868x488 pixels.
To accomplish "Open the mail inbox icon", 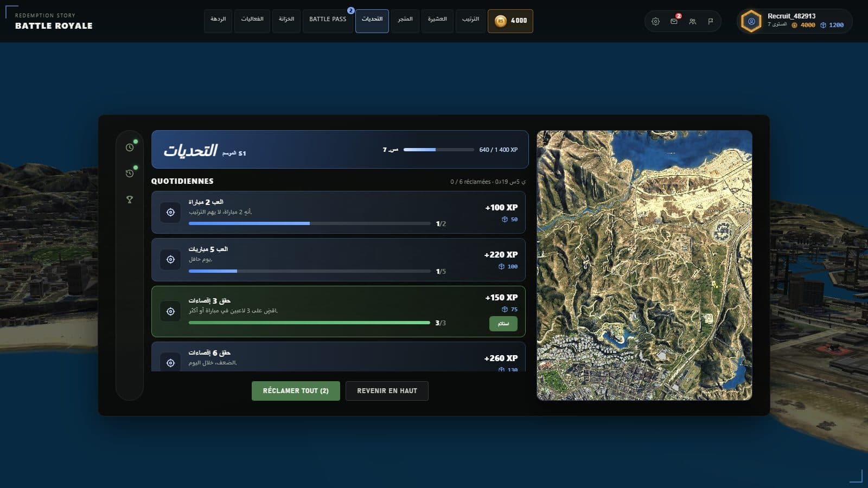I will 674,21.
